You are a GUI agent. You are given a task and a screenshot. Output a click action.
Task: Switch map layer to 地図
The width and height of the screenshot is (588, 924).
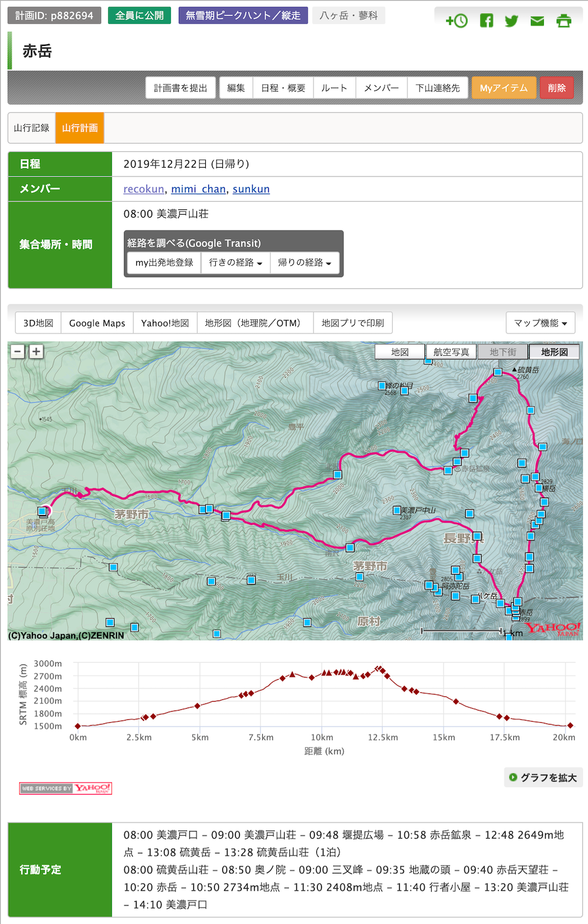click(400, 352)
